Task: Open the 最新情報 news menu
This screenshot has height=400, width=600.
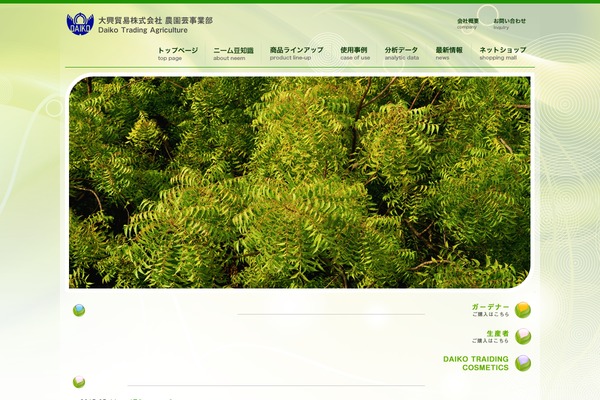Action: (x=449, y=54)
